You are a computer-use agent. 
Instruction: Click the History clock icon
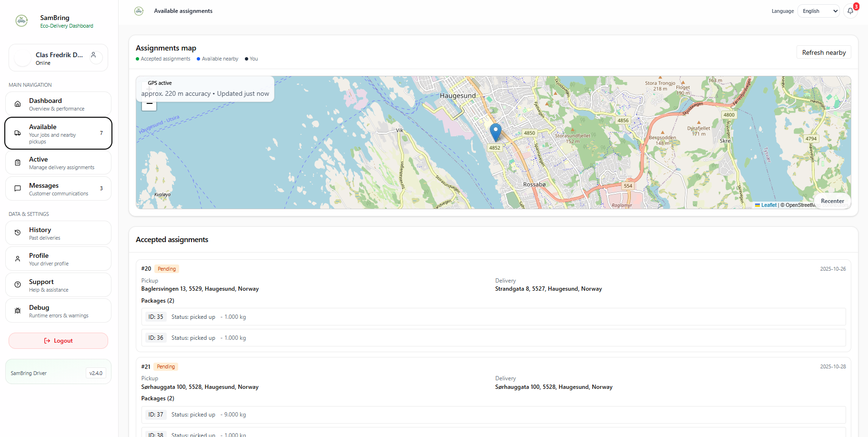point(18,233)
